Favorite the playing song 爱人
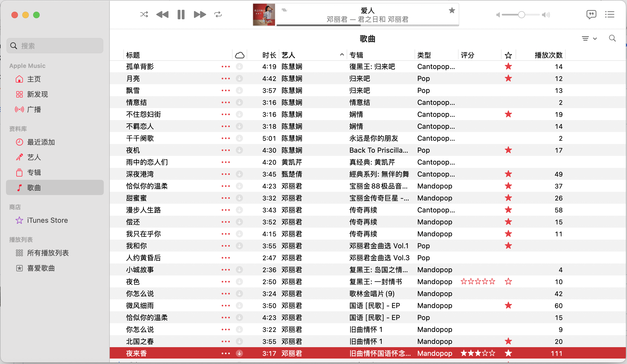The width and height of the screenshot is (627, 364). [452, 11]
